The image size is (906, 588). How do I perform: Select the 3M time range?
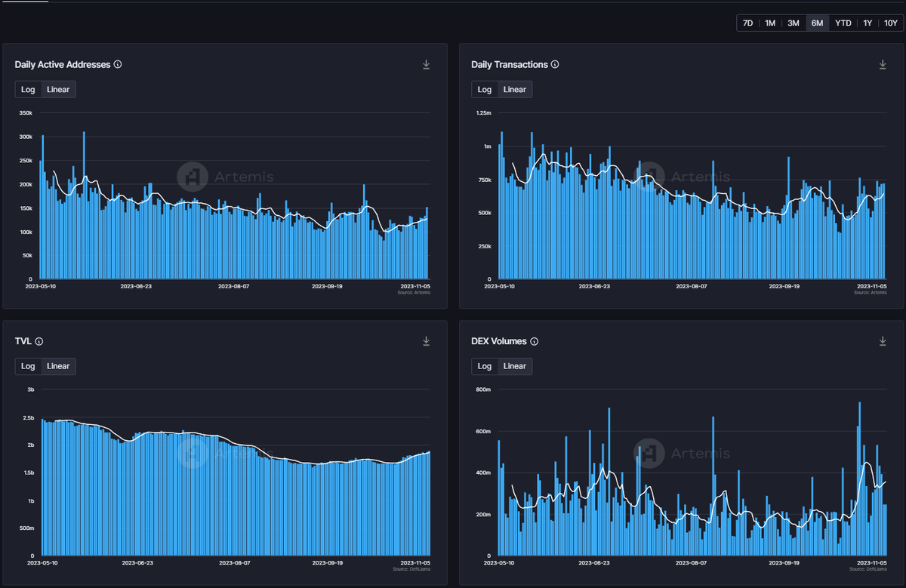pyautogui.click(x=794, y=23)
